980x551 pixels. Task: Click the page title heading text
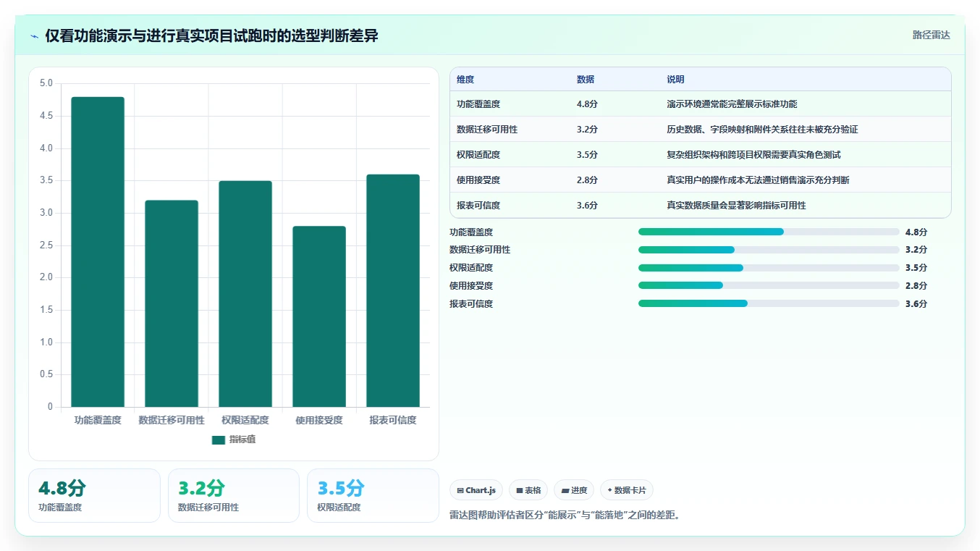pyautogui.click(x=211, y=35)
